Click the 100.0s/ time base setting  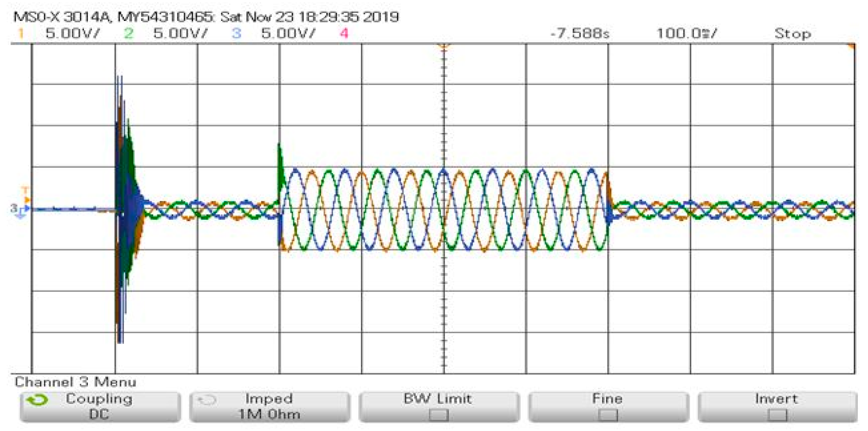point(687,34)
